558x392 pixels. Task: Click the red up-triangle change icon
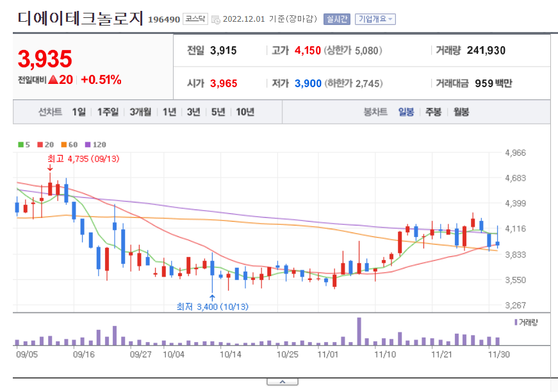coord(53,79)
